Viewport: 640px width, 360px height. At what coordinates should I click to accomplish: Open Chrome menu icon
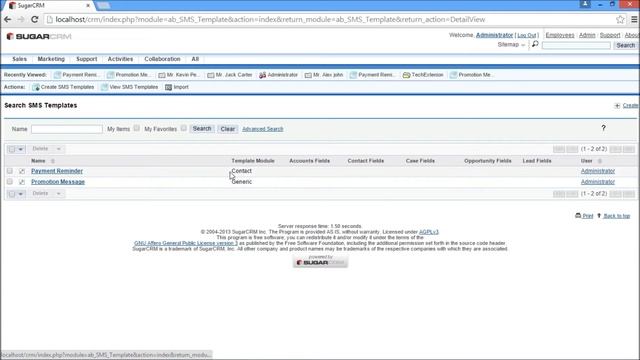tap(634, 20)
